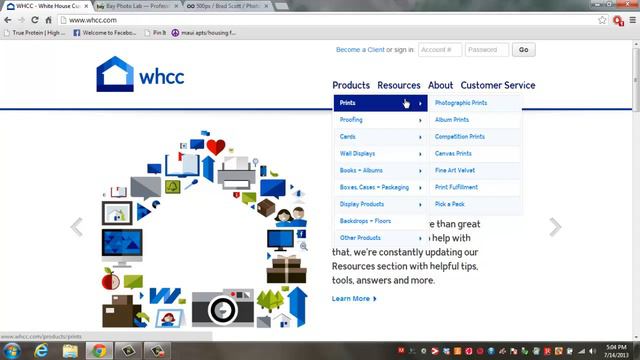Click the taskbar clock showing 5:04 PM
The width and height of the screenshot is (640, 360).
pyautogui.click(x=616, y=351)
